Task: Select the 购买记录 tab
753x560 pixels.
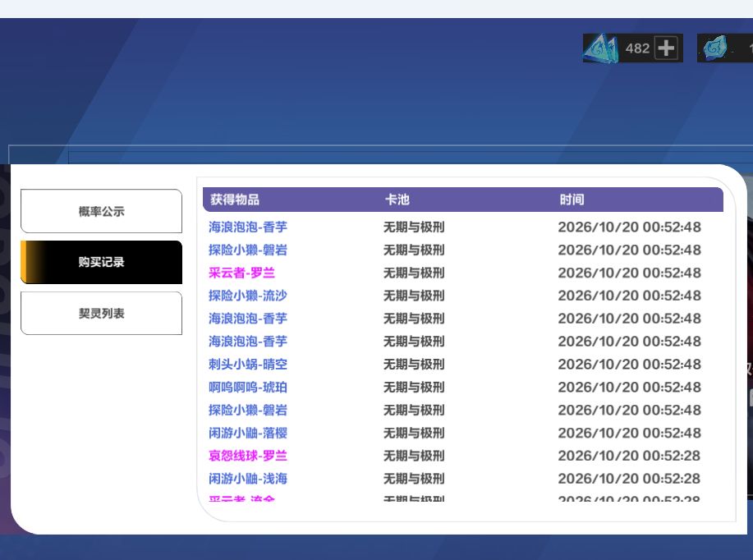Action: (x=101, y=262)
